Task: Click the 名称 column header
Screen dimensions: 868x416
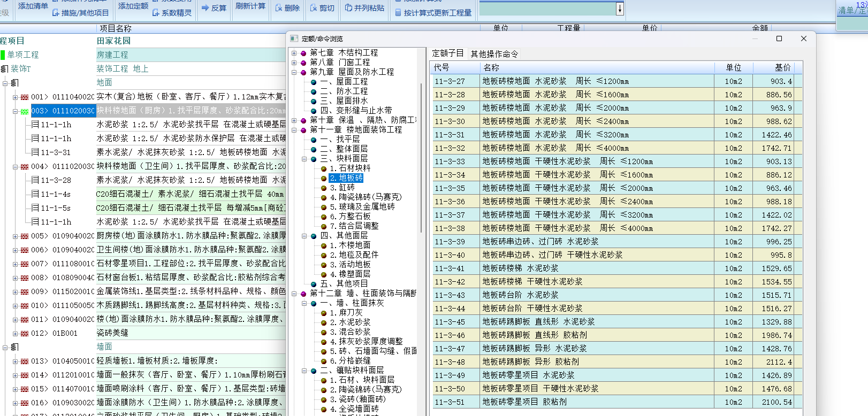Action: [x=597, y=67]
